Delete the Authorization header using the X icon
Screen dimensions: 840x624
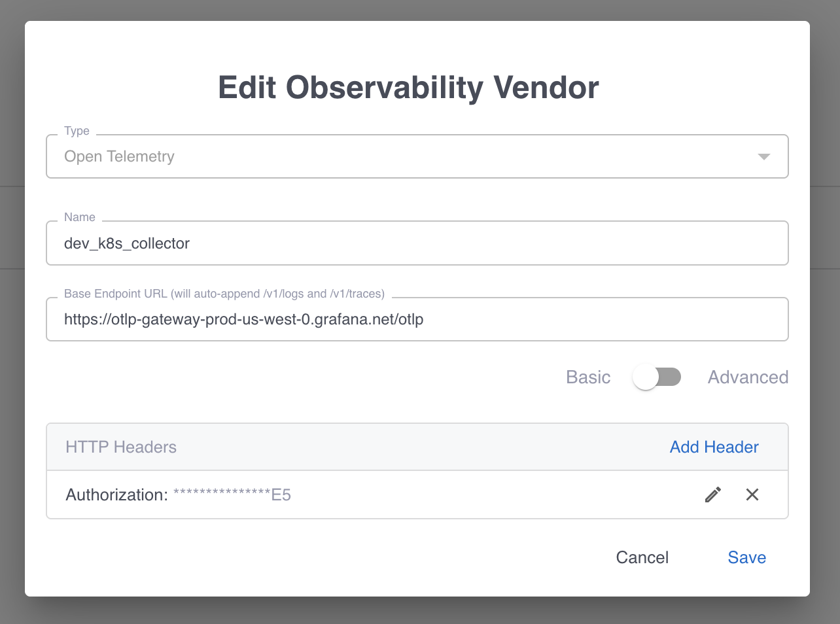752,494
